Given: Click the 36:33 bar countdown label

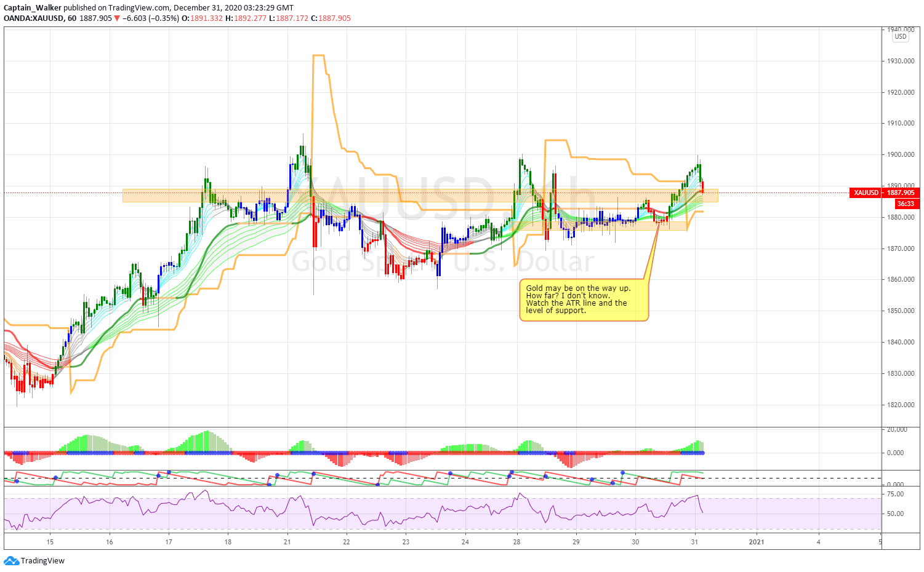Looking at the screenshot, I should [906, 204].
